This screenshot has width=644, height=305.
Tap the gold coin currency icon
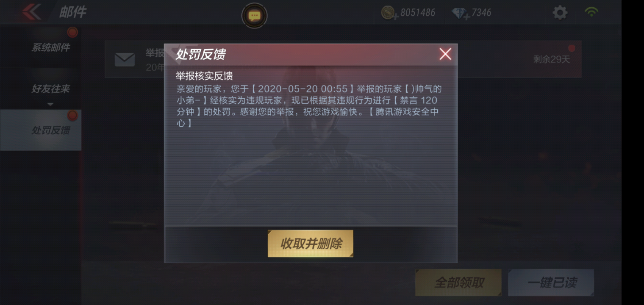click(388, 13)
